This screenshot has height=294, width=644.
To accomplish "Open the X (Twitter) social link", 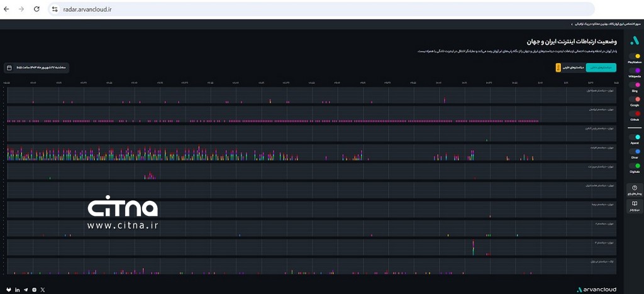I will tap(43, 290).
